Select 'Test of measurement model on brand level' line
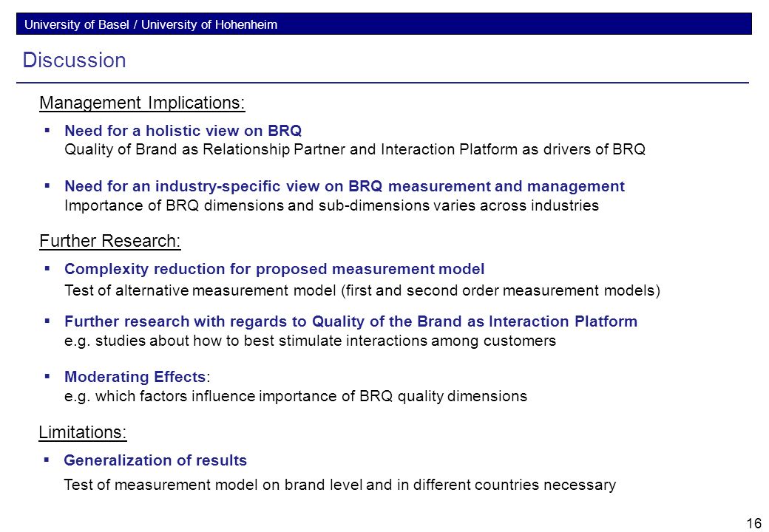The image size is (769, 532). tap(340, 485)
